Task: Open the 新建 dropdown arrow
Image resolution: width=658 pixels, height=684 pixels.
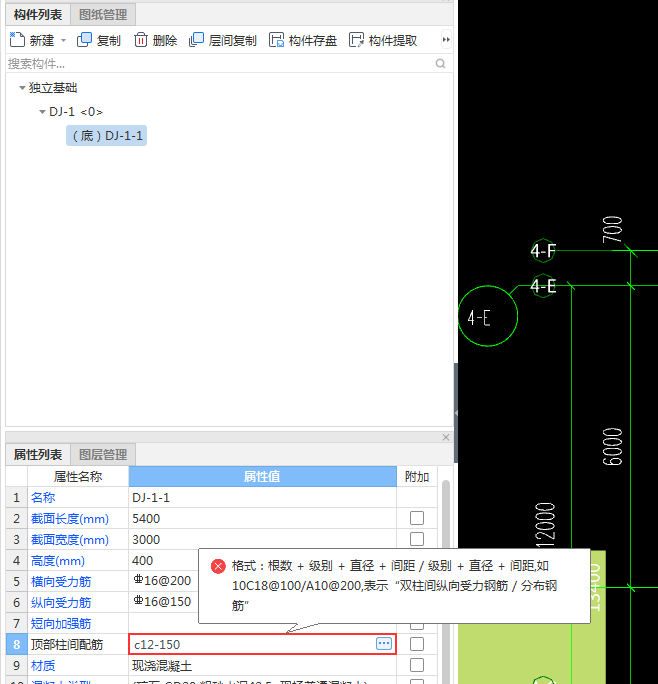Action: (x=63, y=40)
